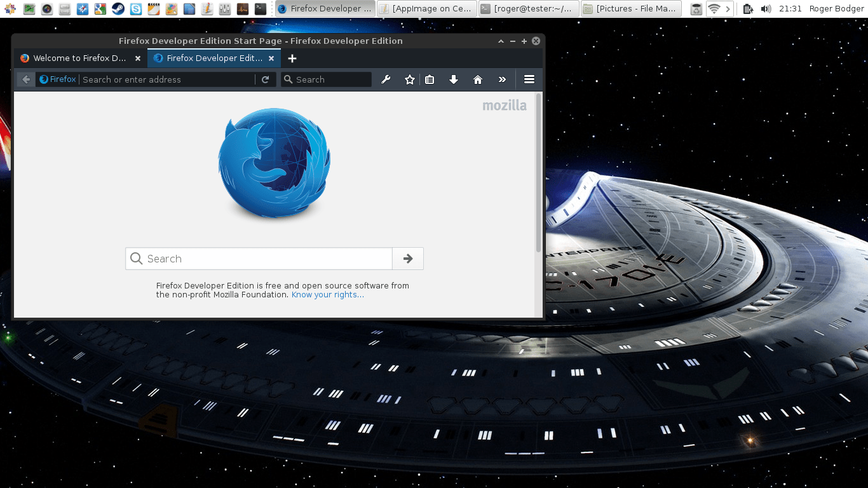
Task: Go to home page icon
Action: pos(478,79)
